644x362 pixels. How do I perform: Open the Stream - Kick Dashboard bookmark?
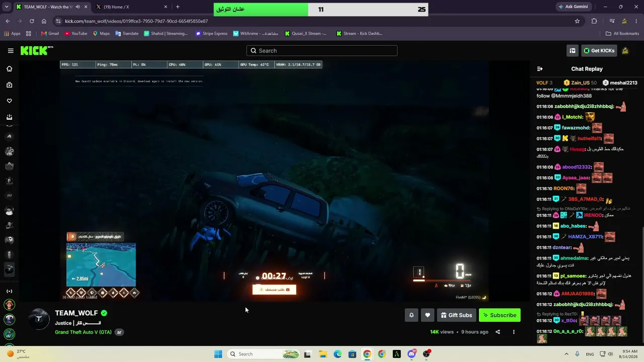(359, 34)
